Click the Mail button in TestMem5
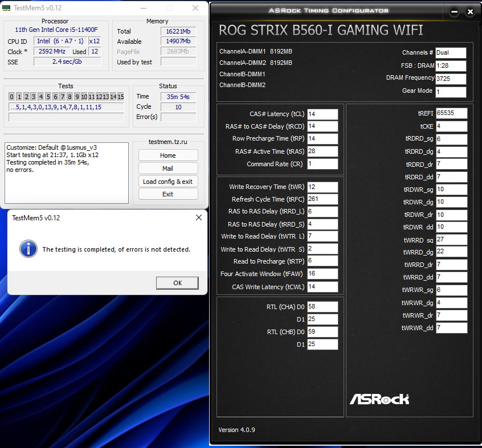 pos(168,168)
